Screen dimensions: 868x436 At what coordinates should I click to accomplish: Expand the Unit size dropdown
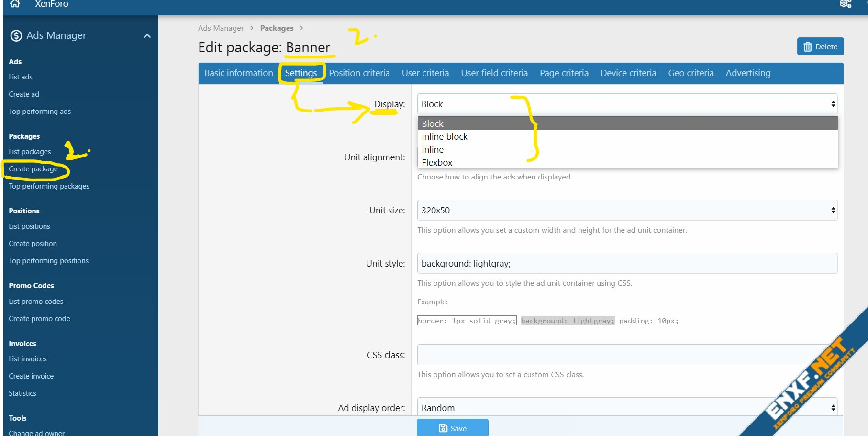[x=627, y=210]
